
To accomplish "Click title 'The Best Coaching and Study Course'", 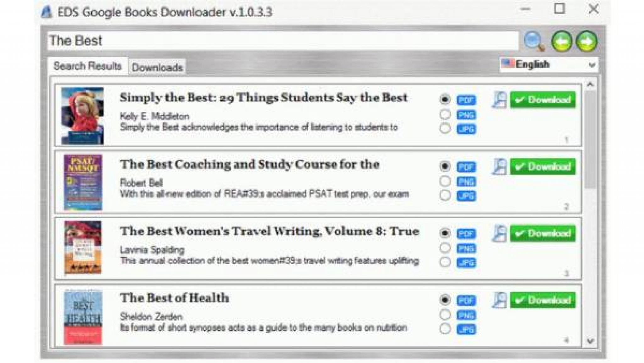I will coord(250,165).
